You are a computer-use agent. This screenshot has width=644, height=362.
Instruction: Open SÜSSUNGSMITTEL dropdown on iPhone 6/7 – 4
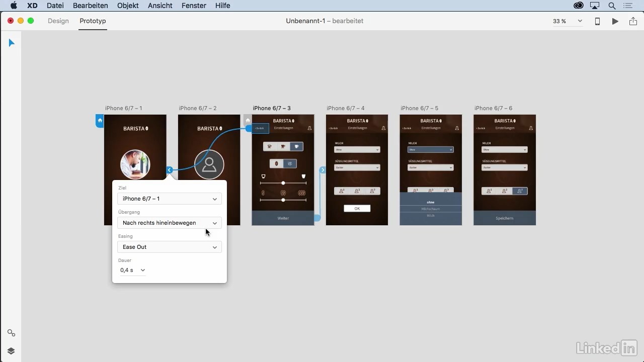(x=357, y=167)
